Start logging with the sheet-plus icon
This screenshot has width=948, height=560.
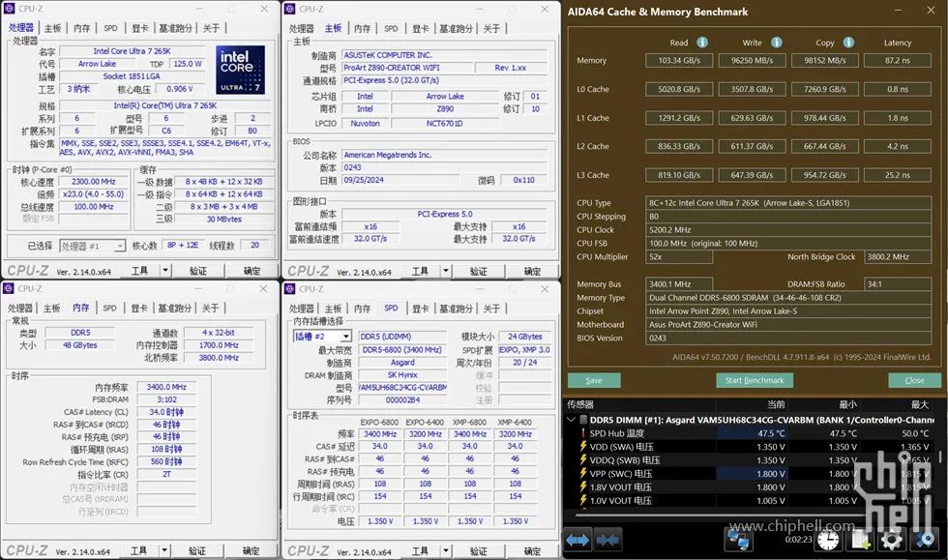860,540
